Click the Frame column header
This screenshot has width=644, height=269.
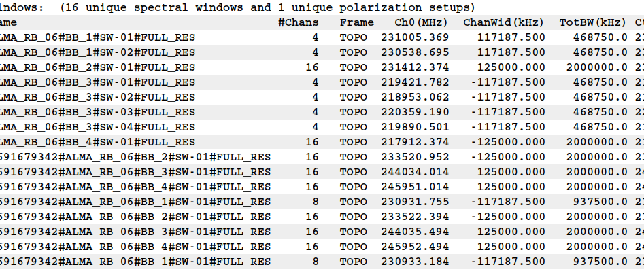coord(356,22)
